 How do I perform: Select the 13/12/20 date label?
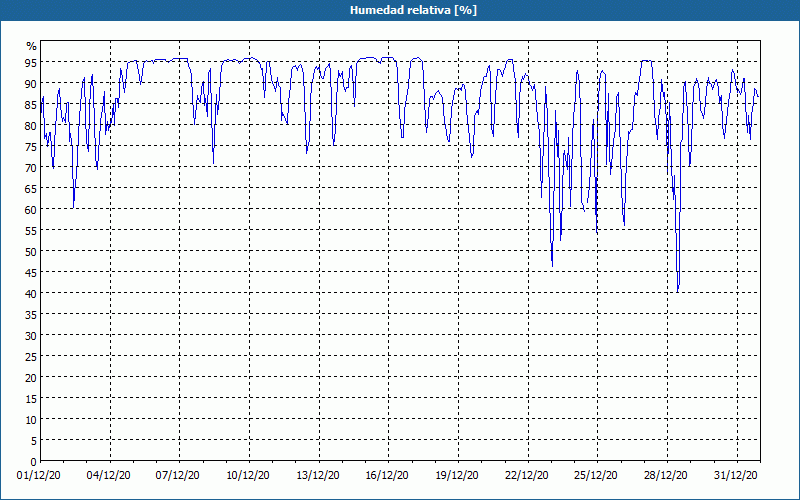[x=318, y=476]
